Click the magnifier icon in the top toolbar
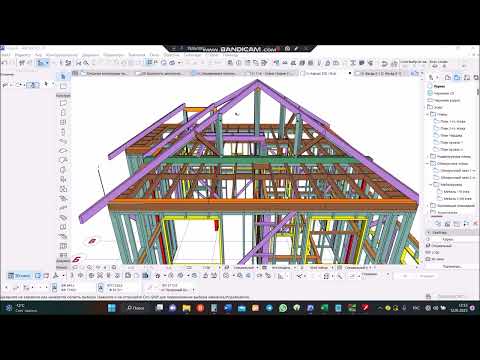The width and height of the screenshot is (480, 360). (x=86, y=63)
